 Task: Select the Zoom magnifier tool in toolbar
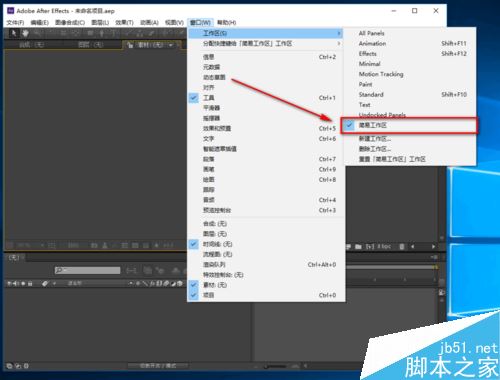pyautogui.click(x=37, y=33)
